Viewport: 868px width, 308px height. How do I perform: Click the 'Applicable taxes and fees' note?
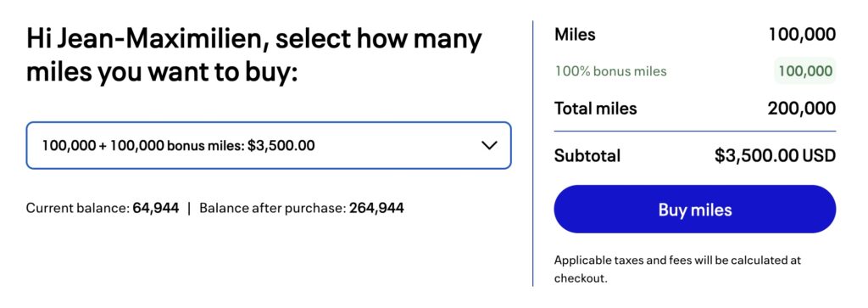pos(677,269)
